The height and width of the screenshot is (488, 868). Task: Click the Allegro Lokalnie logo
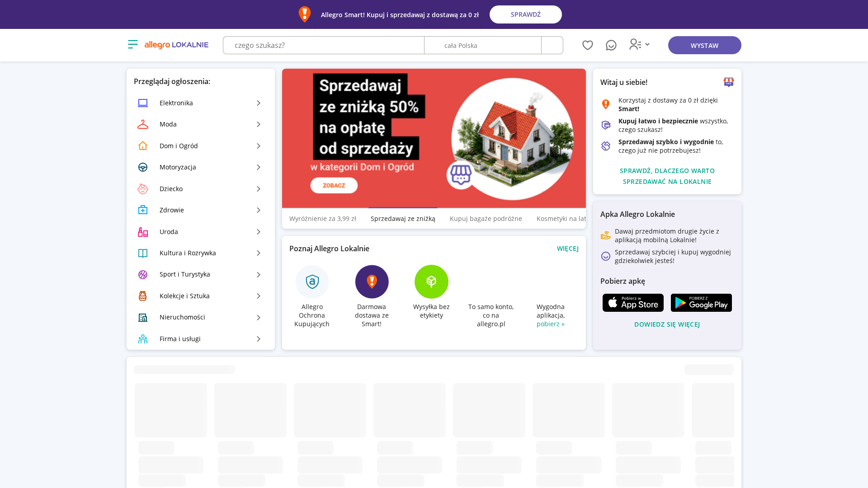tap(176, 45)
